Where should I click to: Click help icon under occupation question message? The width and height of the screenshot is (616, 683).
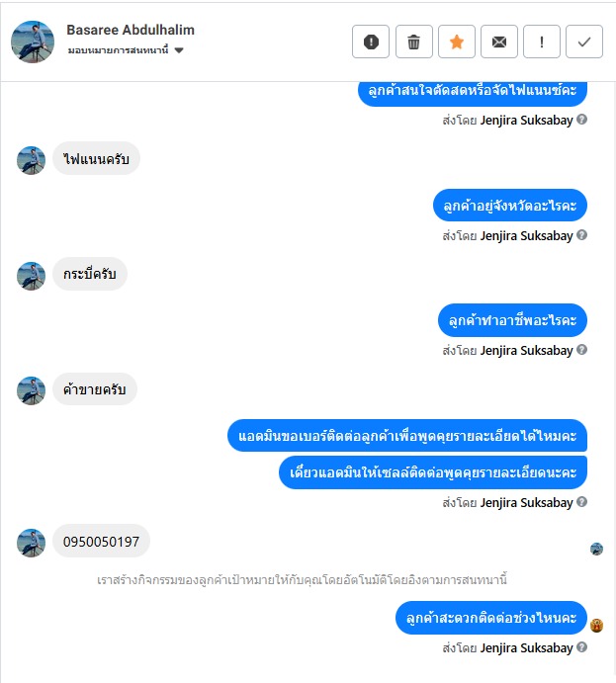(582, 350)
